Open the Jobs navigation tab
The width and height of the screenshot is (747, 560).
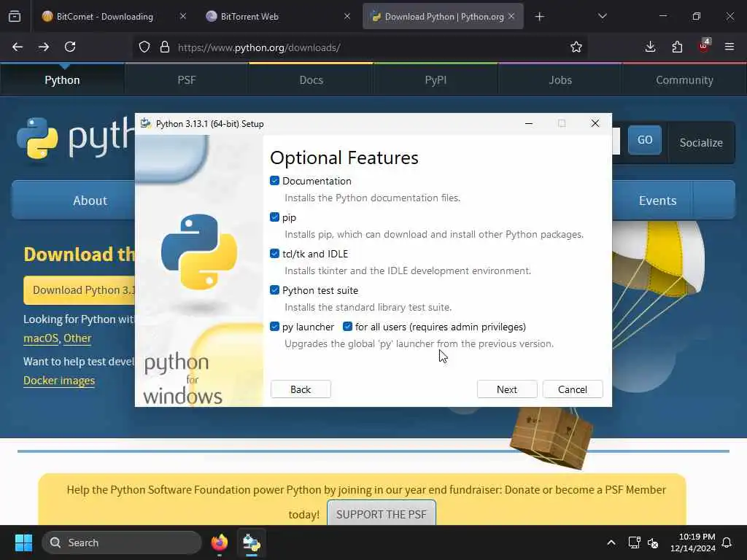point(560,80)
